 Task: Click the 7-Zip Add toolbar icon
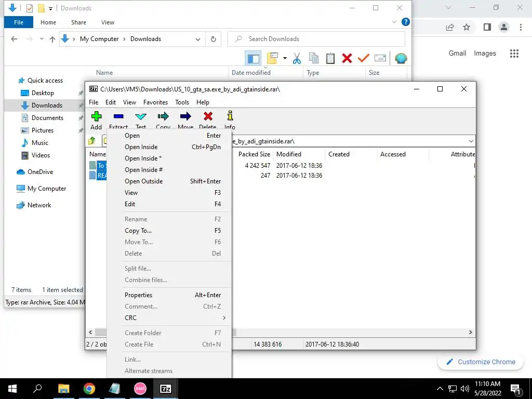pos(96,116)
